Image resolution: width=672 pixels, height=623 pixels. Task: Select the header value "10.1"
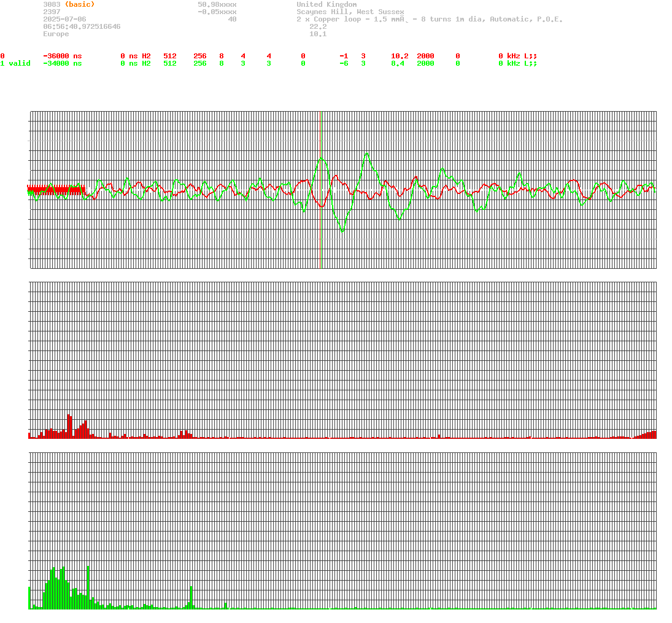[318, 34]
